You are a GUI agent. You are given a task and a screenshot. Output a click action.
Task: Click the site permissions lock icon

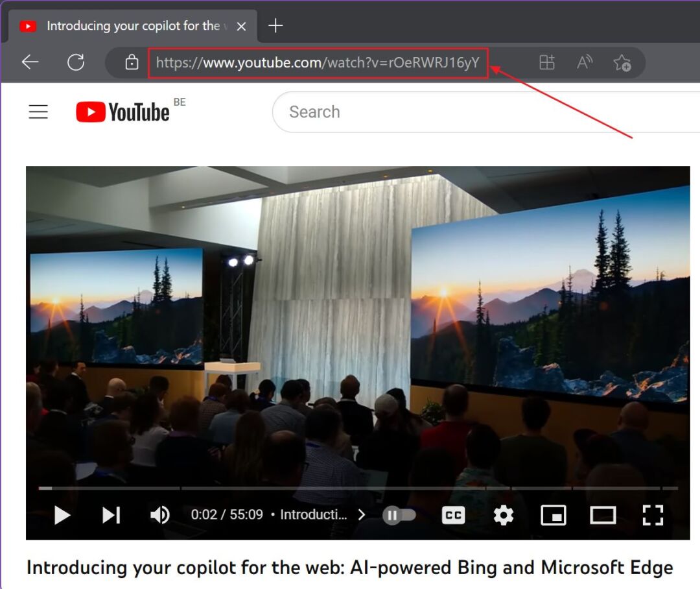(x=132, y=62)
